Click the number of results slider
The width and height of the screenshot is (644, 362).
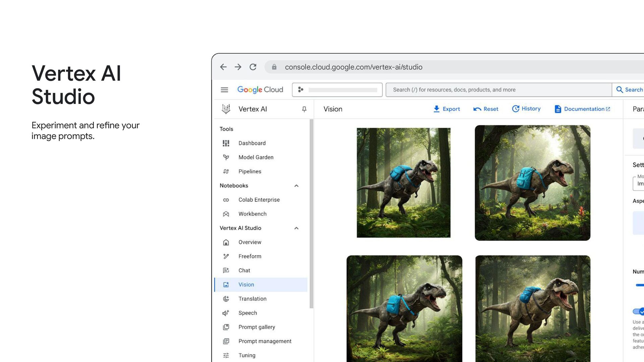640,285
